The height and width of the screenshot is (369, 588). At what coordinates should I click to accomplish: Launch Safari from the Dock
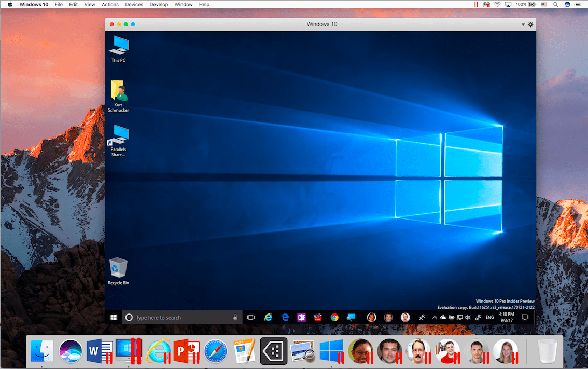(216, 352)
